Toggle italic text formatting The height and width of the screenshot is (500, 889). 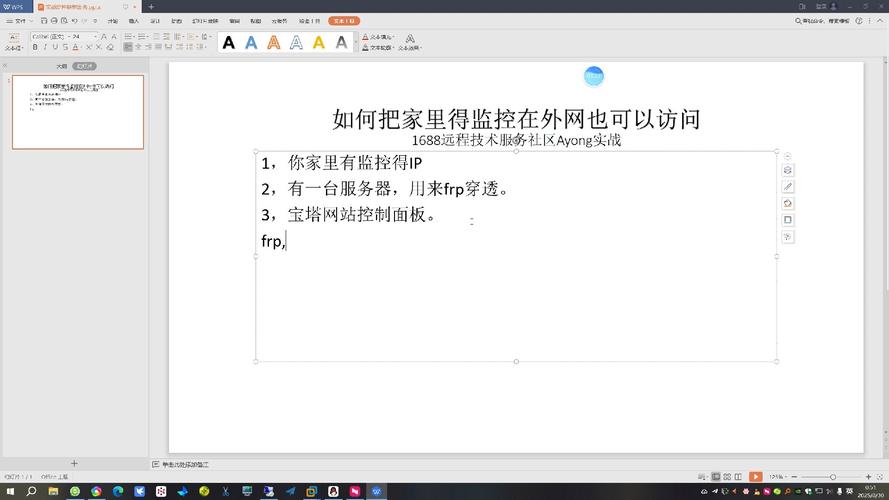pos(45,47)
